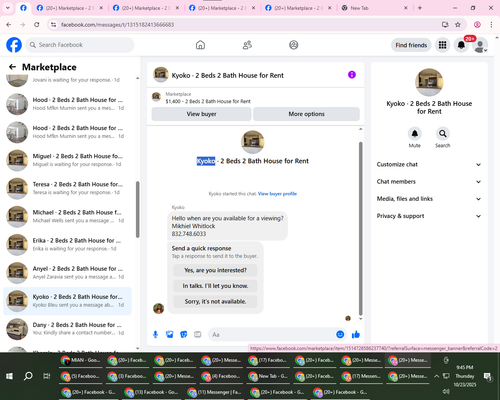Open the View buyer profile link
The image size is (500, 400).
click(x=277, y=194)
